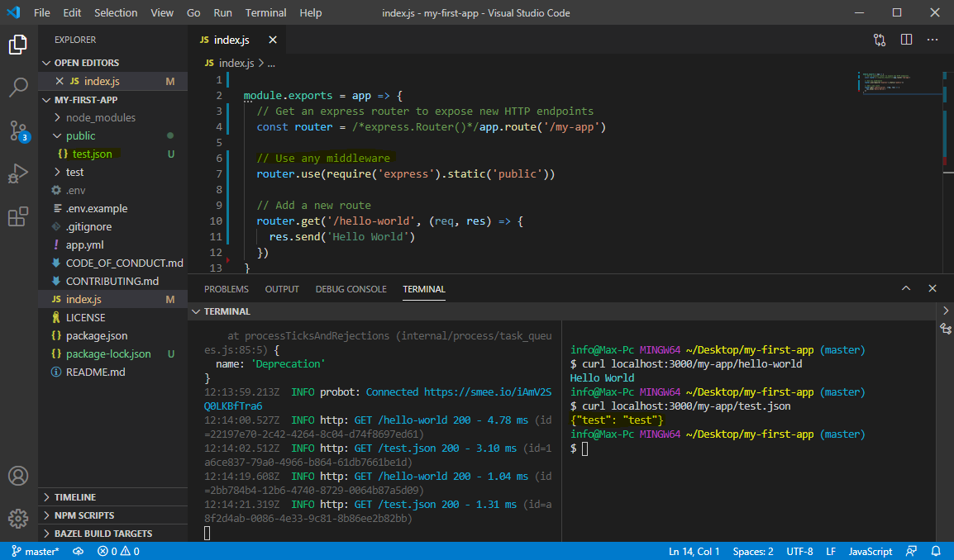Switch to the Problems panel tab

[x=227, y=289]
